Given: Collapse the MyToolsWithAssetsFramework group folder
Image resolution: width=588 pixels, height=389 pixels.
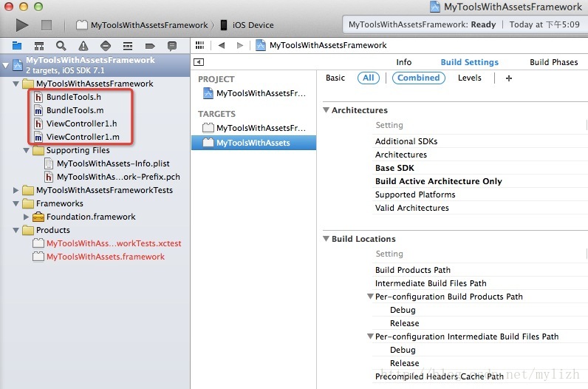Looking at the screenshot, I should coord(16,84).
